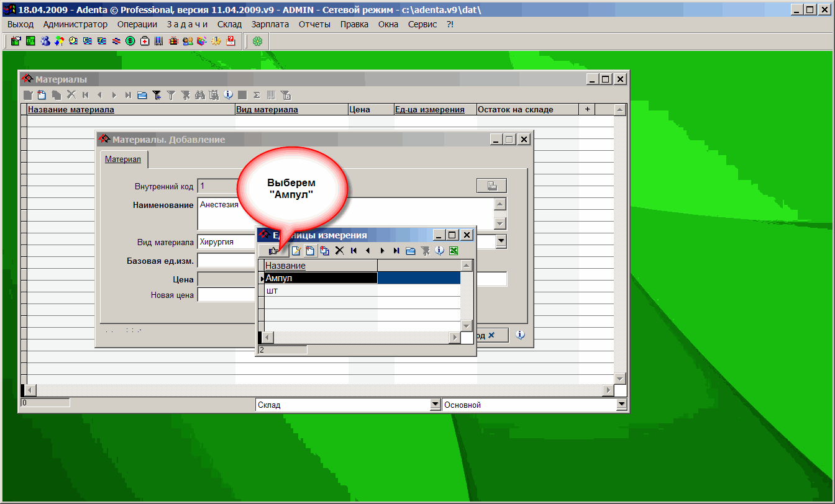Click the binoculars search icon in Материалы toolbar
Viewport: 835px width, 504px height.
(x=199, y=95)
